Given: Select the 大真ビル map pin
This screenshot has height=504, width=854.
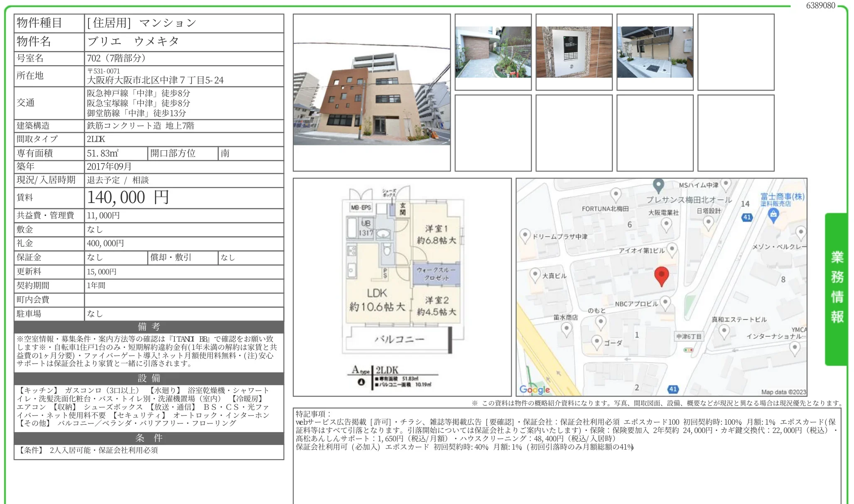Looking at the screenshot, I should click(x=535, y=274).
